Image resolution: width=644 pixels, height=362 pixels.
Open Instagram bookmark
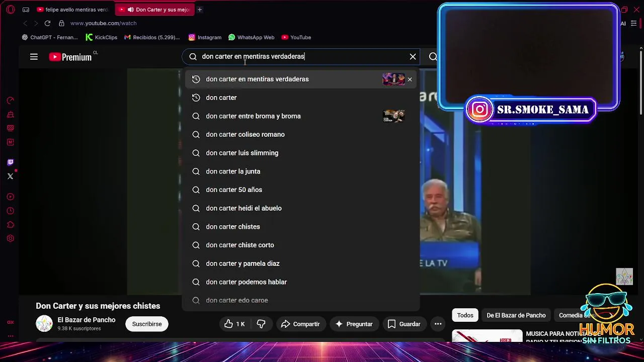(205, 37)
